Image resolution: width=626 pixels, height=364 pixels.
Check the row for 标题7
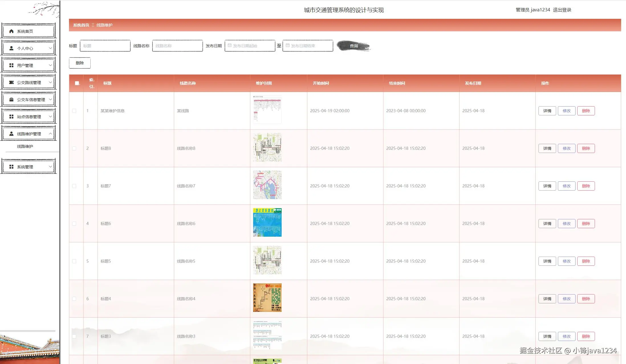74,186
